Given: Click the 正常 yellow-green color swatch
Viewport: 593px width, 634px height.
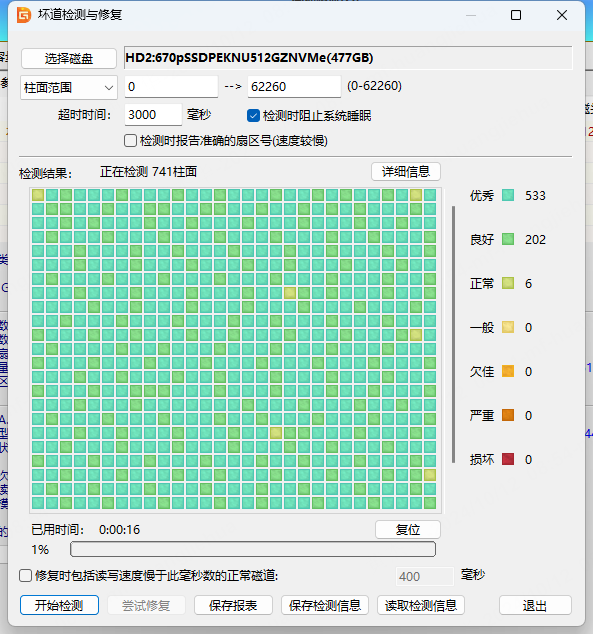Looking at the screenshot, I should pos(508,283).
